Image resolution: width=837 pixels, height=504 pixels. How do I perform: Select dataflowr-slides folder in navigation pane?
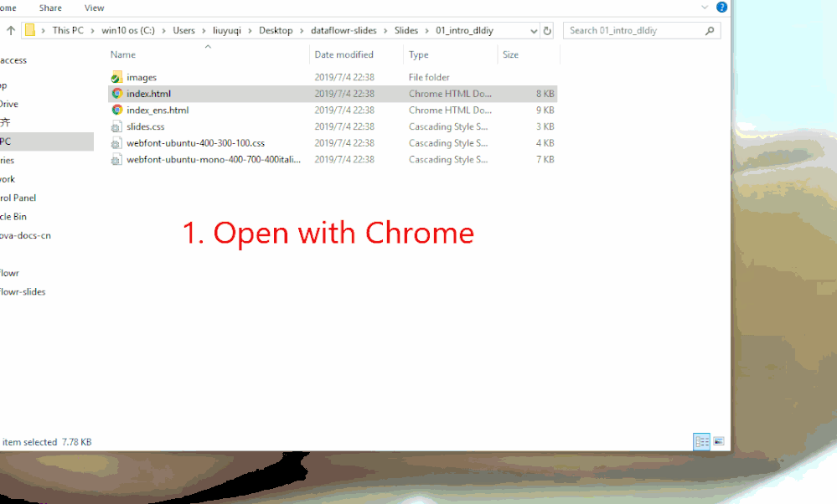[x=23, y=291]
